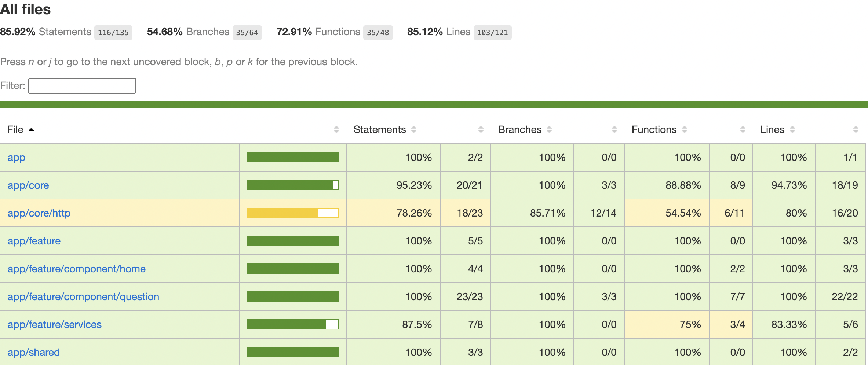
Task: Sort by Lines fraction column arrow
Action: point(856,129)
